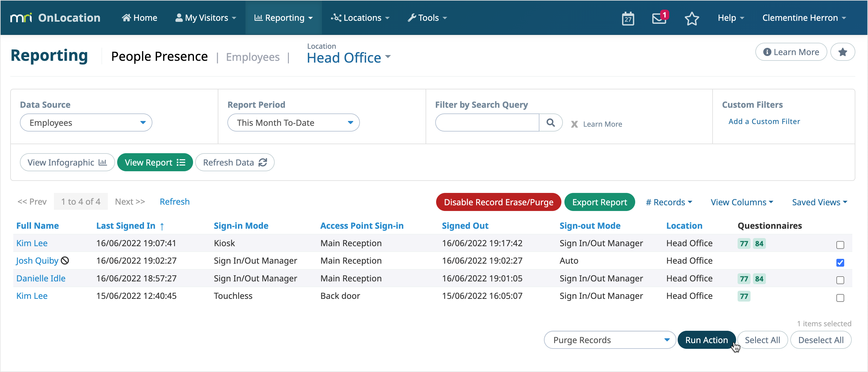
Task: Open the Purge Records action dropdown
Action: click(610, 340)
